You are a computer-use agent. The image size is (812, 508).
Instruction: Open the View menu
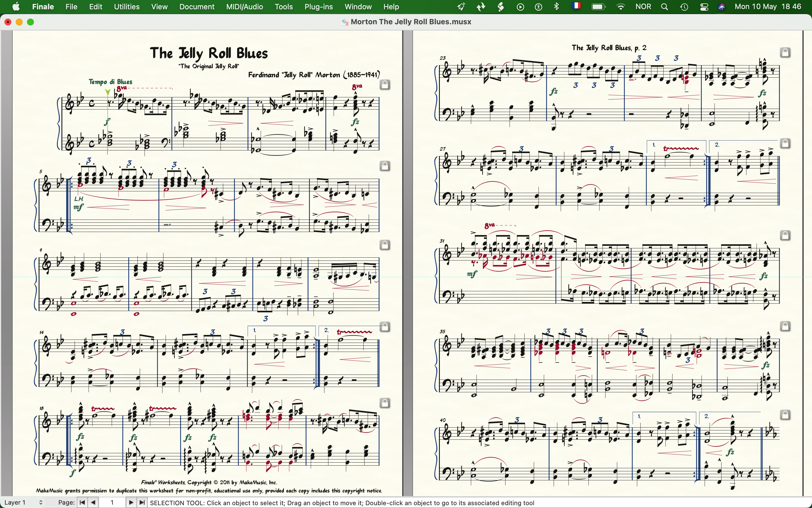pos(159,7)
